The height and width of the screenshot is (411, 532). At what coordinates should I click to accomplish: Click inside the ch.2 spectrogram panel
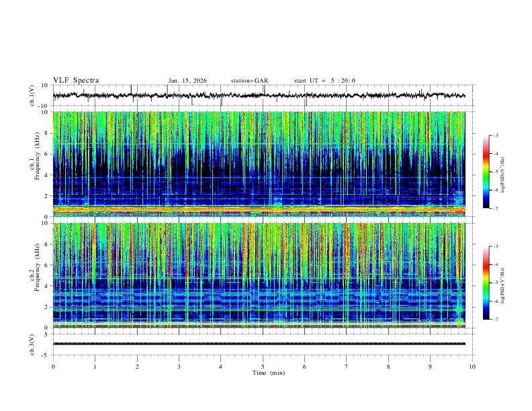coord(259,275)
